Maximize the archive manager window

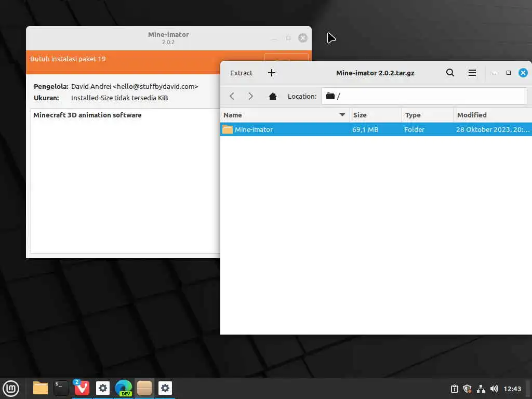pyautogui.click(x=508, y=73)
